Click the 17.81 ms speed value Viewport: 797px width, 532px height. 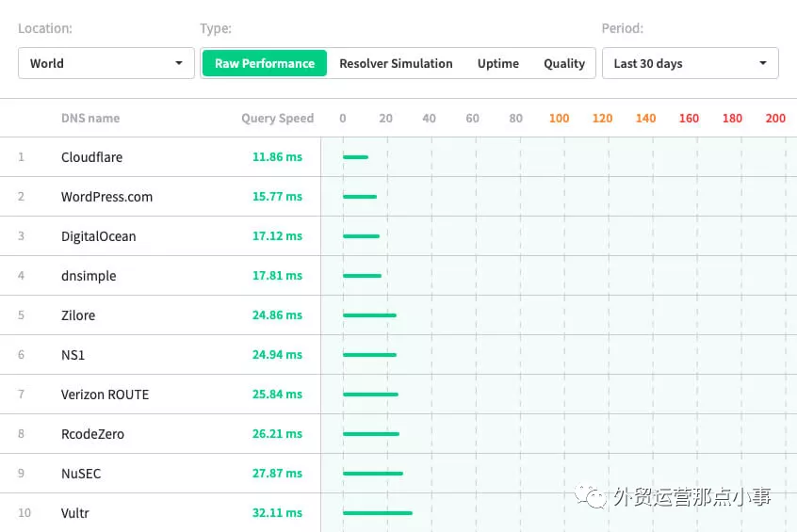277,276
